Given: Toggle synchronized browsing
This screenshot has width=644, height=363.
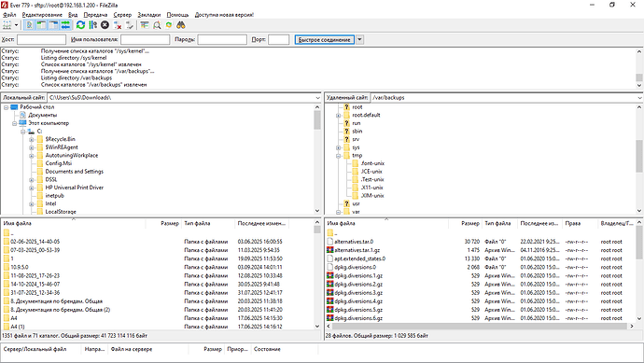Looking at the screenshot, I should 169,25.
